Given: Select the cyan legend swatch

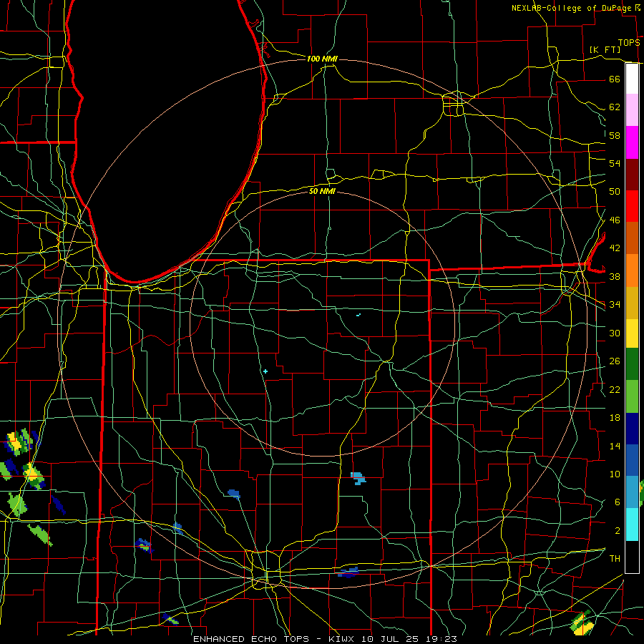Looking at the screenshot, I should pyautogui.click(x=632, y=525).
